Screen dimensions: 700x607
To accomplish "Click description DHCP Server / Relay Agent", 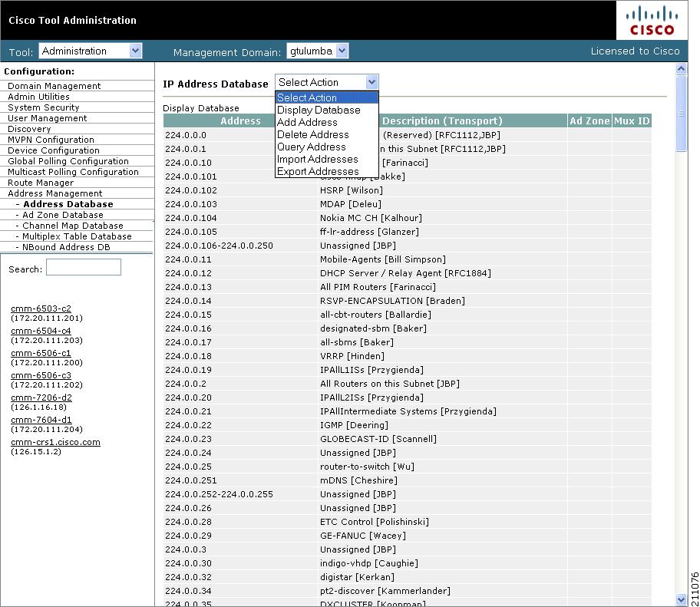I will (405, 273).
